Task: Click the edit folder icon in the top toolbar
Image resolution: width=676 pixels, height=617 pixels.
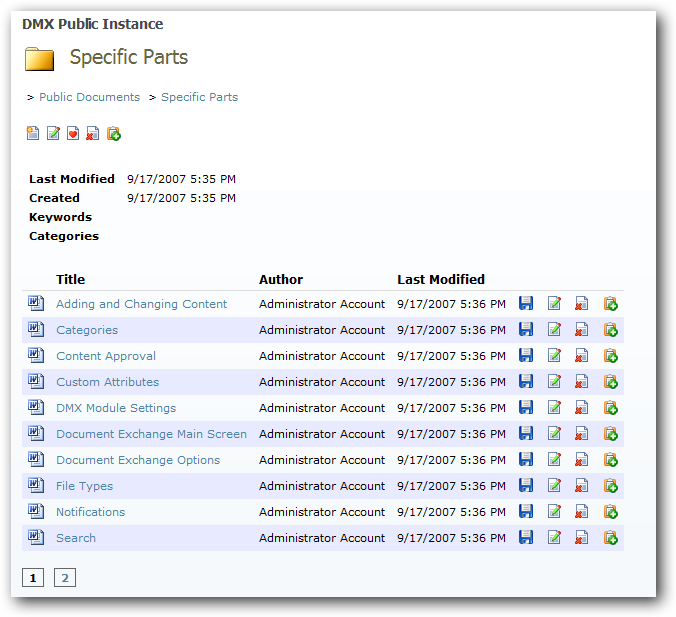Action: coord(53,133)
